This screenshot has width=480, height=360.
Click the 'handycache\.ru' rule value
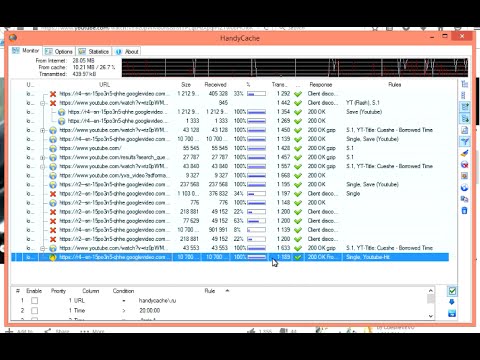pos(157,301)
